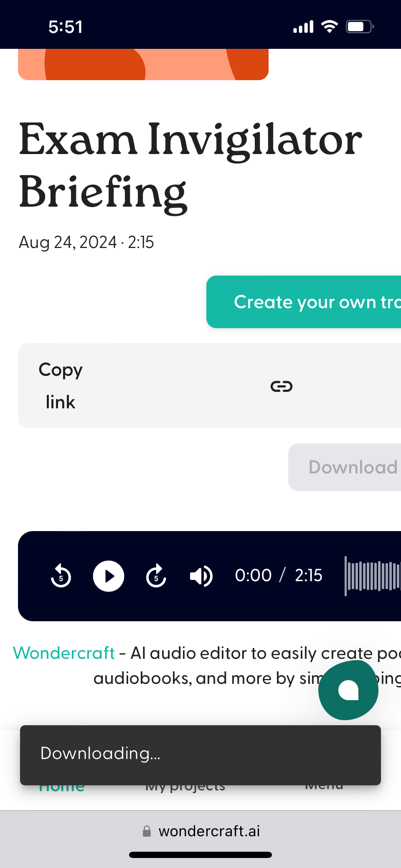Screen dimensions: 401x868
Task: Rewind audio by 5 seconds
Action: coord(61,576)
